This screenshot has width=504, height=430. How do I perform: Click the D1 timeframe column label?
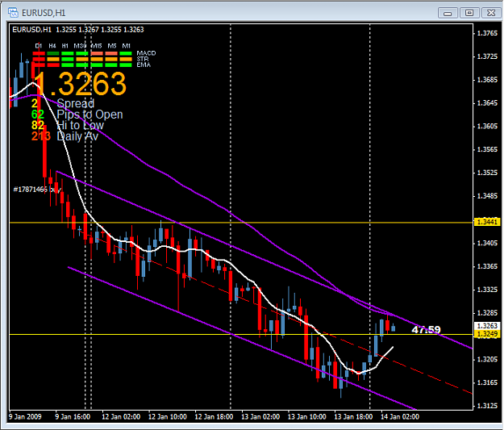tap(39, 46)
